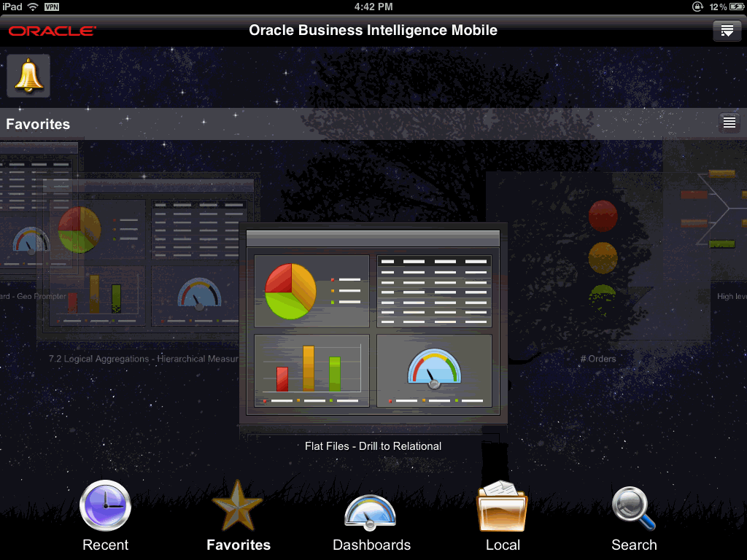Select the Favorites tab label
This screenshot has width=747, height=560.
point(239,545)
